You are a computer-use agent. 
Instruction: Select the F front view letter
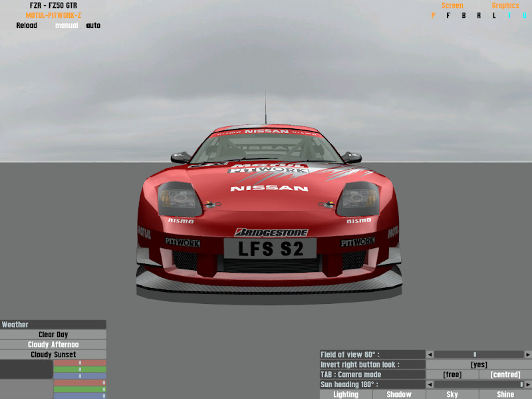point(448,15)
